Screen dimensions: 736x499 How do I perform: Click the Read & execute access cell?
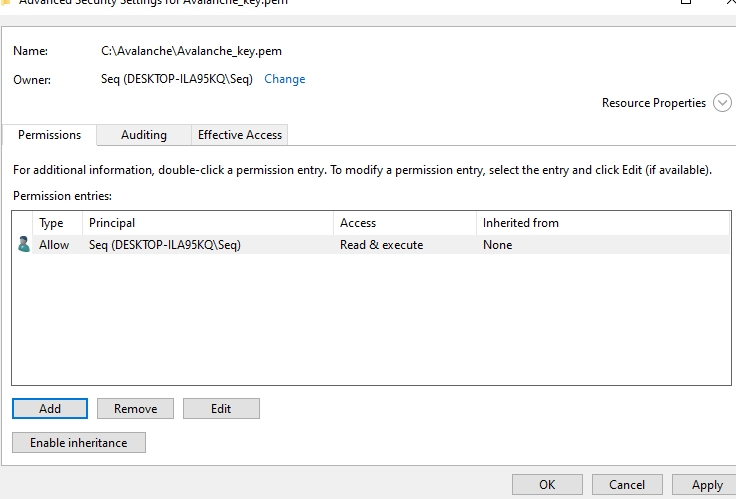tap(381, 245)
